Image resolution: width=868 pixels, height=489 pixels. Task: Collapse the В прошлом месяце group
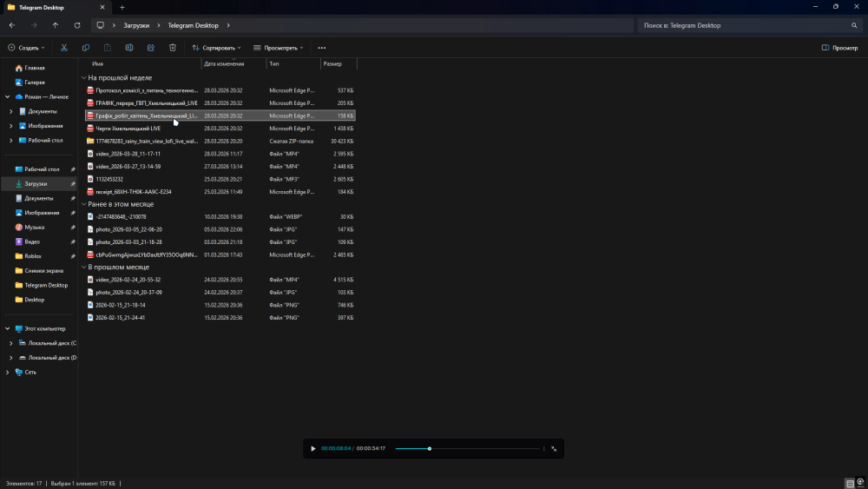[84, 267]
